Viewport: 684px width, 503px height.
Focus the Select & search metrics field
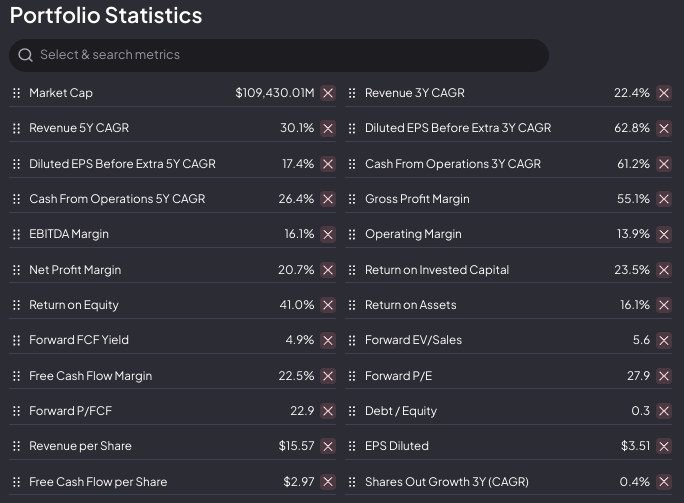280,55
